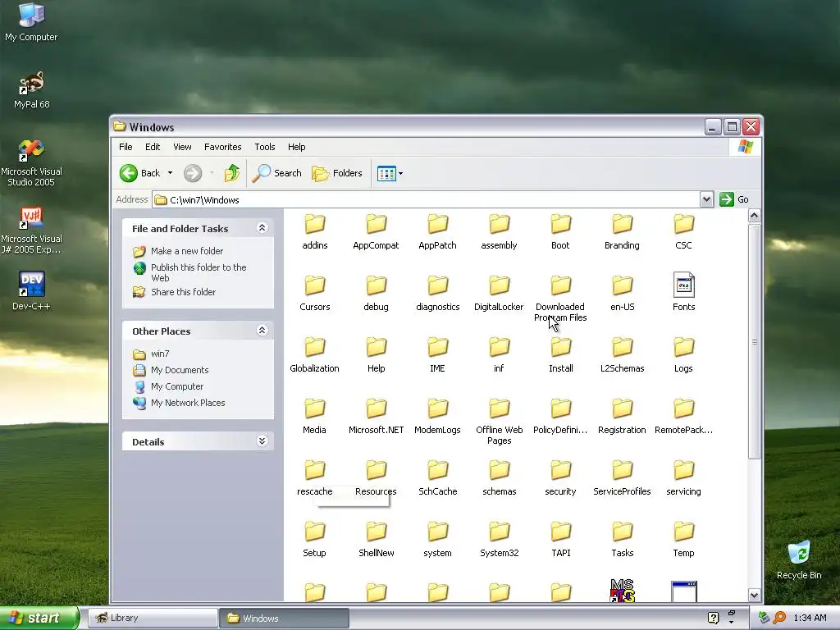Screen dimensions: 840x630
Task: Select the MyPal 68 desktop icon
Action: point(31,89)
